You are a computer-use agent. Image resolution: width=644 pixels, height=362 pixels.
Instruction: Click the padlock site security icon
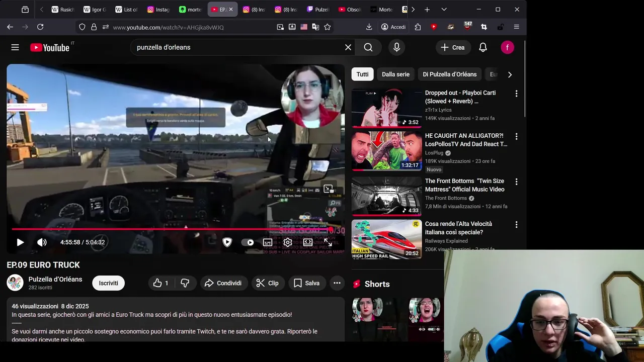94,27
